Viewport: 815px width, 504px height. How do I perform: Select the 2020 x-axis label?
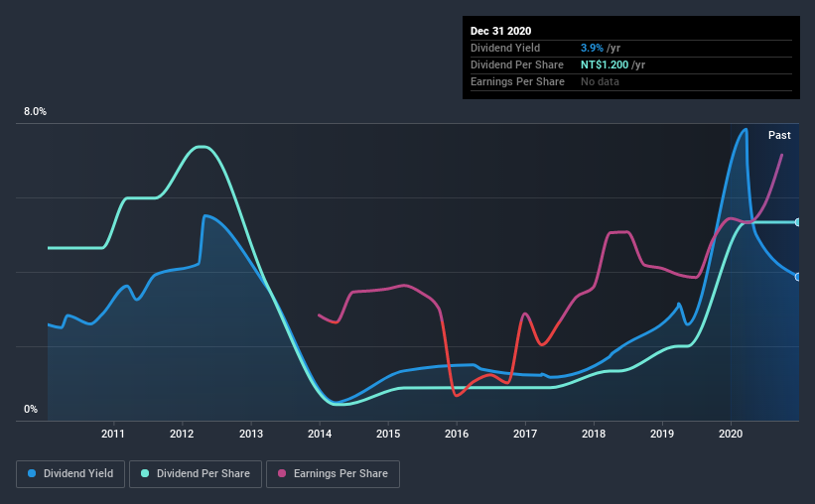pos(731,434)
